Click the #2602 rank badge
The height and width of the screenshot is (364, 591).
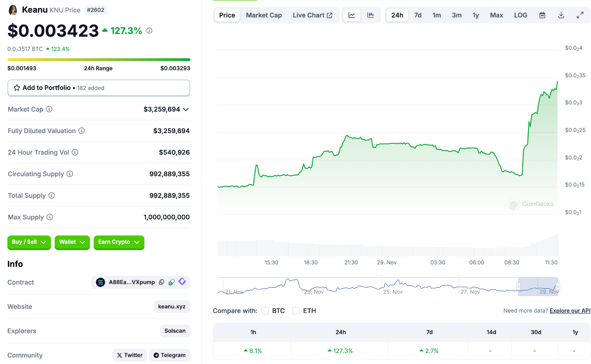point(96,10)
